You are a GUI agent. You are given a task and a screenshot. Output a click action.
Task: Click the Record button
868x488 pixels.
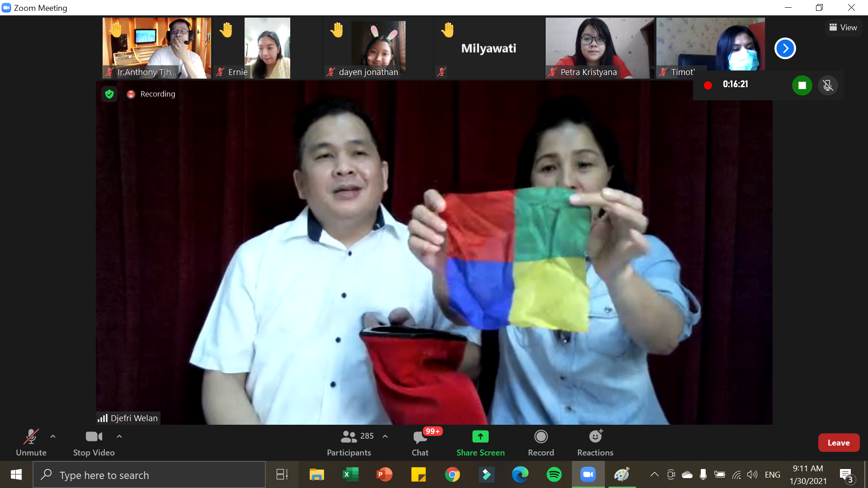(541, 443)
